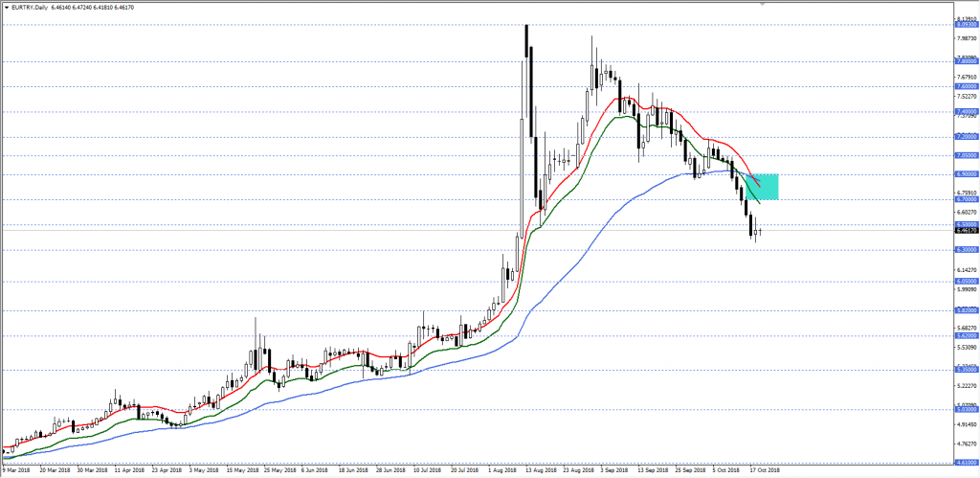Screen dimensions: 980x478
Task: Click the 7.60000 horizontal line price label
Action: pos(967,86)
